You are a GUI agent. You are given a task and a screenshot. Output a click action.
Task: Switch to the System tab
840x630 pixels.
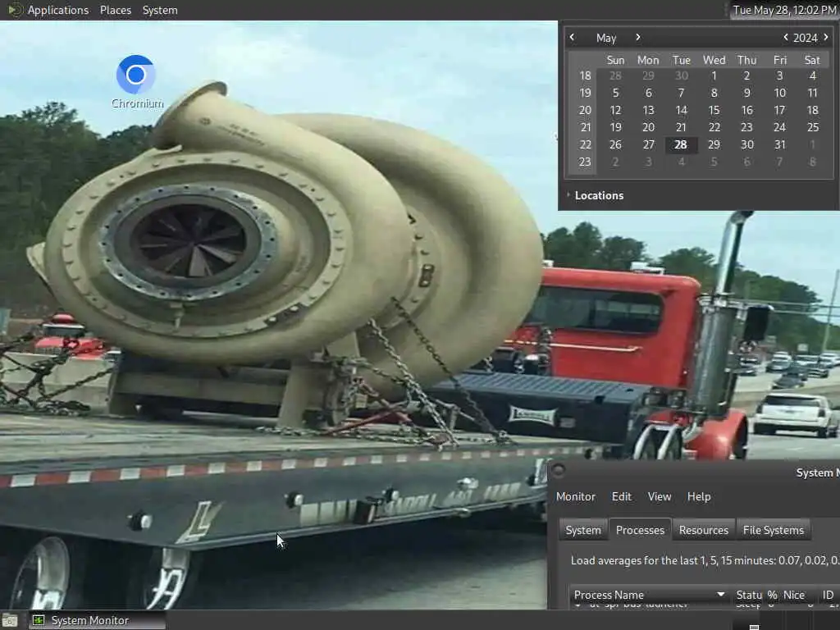(x=583, y=530)
